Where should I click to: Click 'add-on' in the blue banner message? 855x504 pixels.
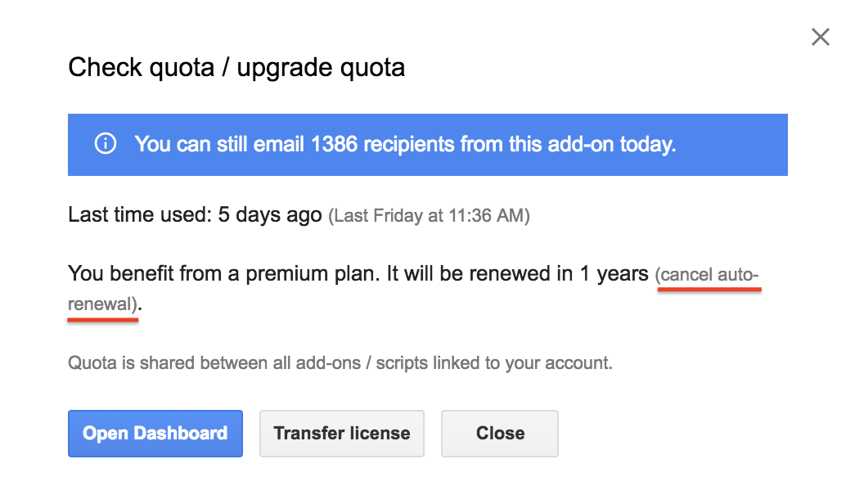(x=580, y=144)
